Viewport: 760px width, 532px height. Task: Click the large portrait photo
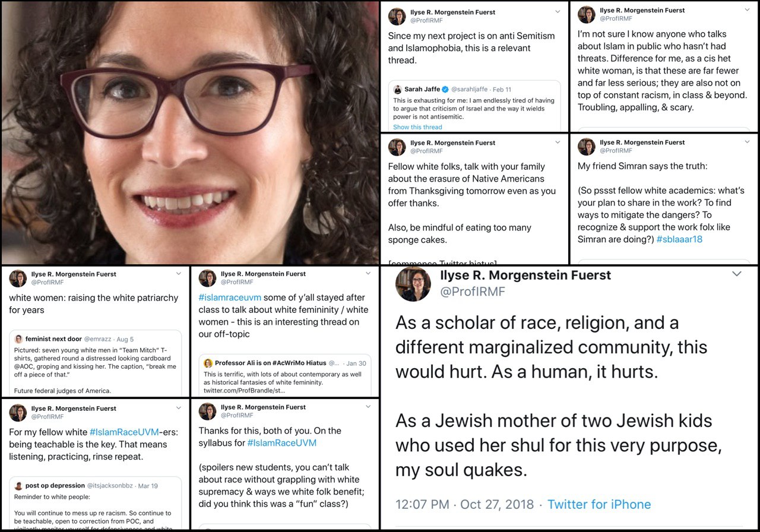coord(190,132)
